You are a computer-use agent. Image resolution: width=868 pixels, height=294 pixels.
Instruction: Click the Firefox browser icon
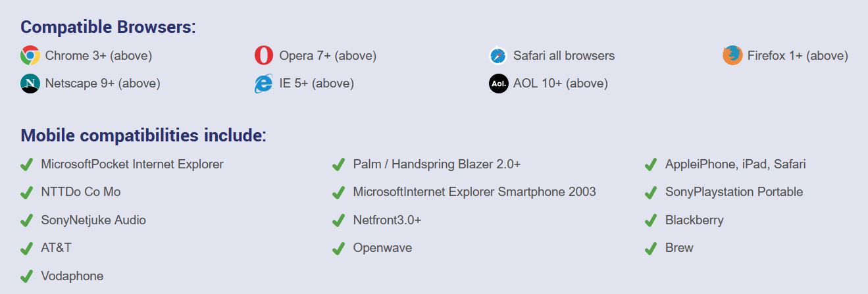[x=732, y=56]
